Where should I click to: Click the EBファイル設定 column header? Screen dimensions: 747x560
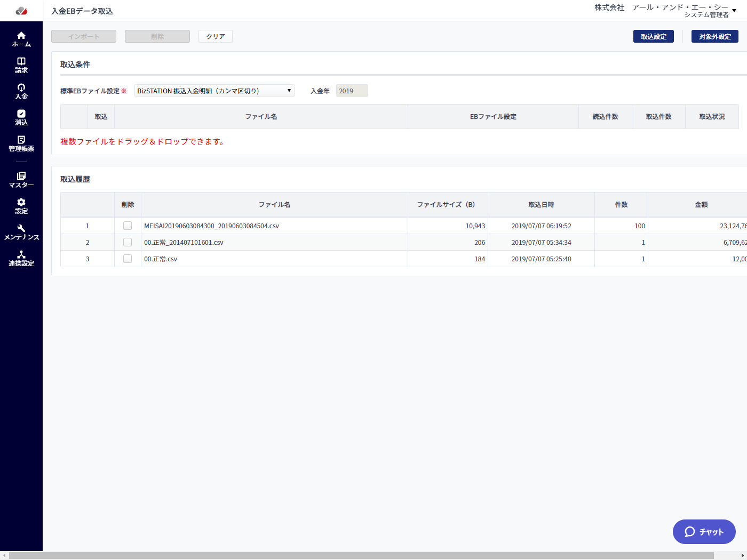[493, 116]
